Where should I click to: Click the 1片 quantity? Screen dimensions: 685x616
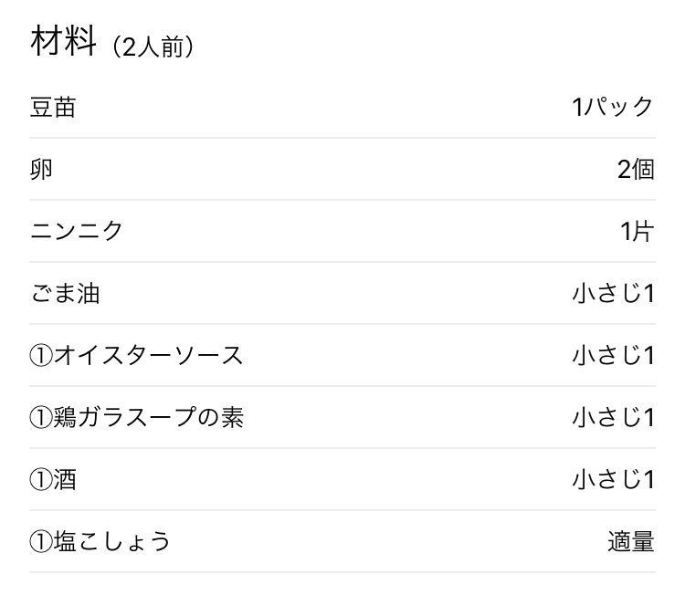[638, 231]
